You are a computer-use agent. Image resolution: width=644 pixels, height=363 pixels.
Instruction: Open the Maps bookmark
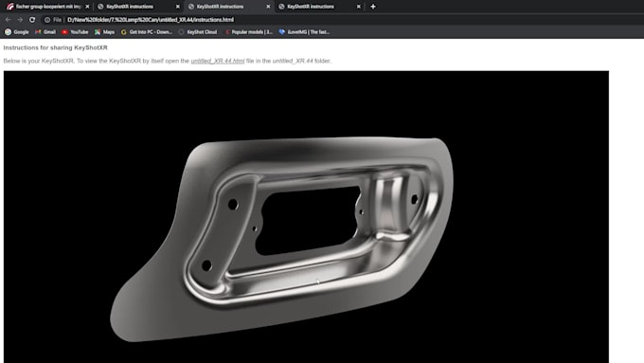(x=104, y=32)
